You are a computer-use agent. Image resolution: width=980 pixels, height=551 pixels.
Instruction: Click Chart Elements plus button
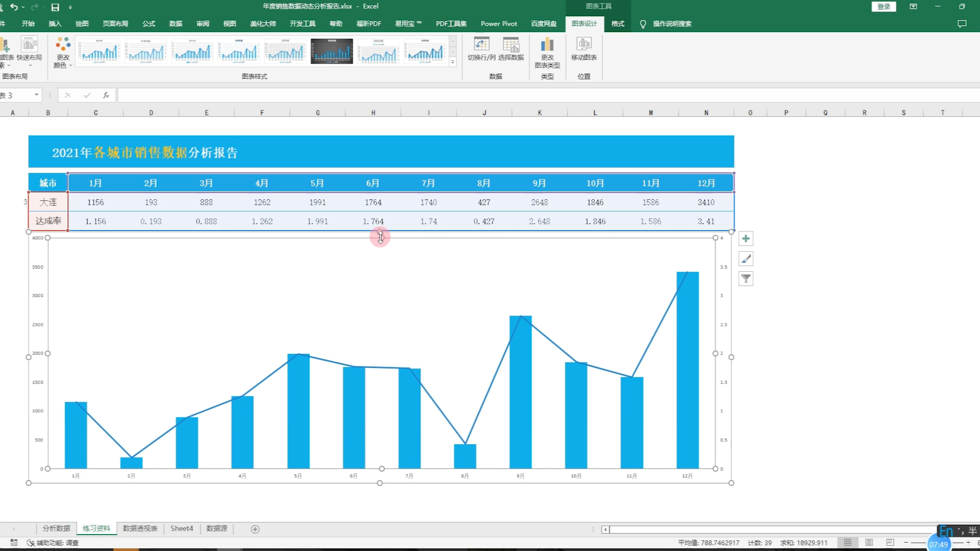click(x=745, y=239)
